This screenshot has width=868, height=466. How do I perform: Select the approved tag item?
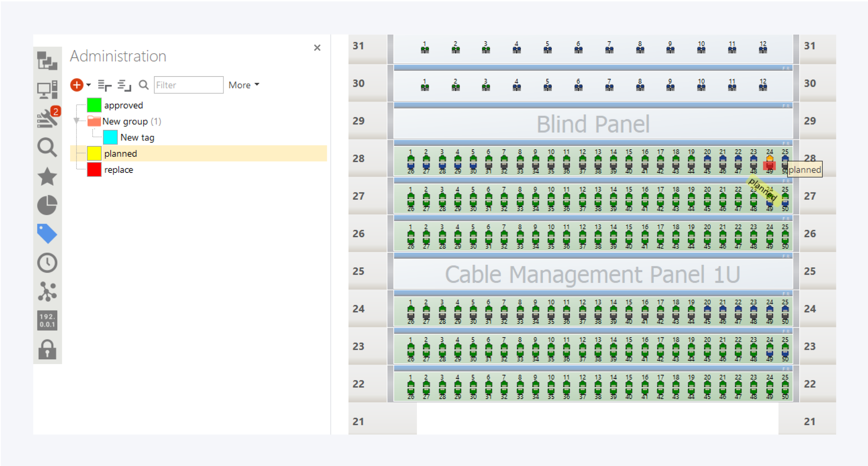coord(123,106)
